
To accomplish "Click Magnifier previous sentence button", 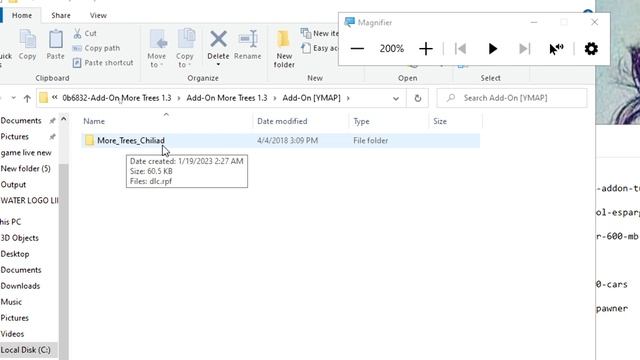I will (460, 49).
